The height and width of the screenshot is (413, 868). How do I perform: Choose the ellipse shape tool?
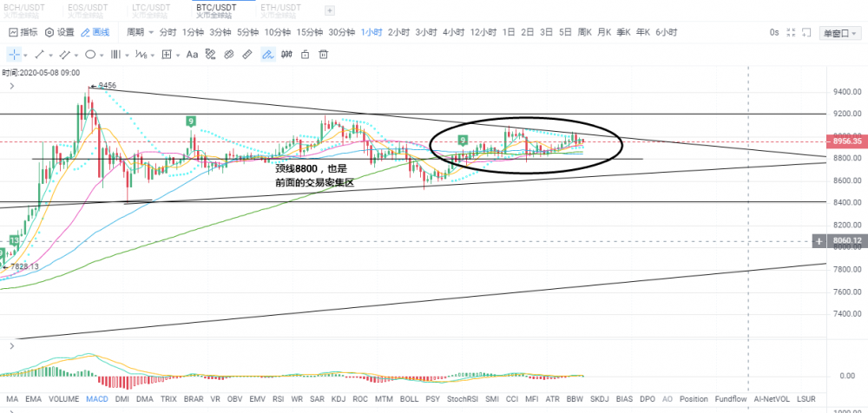click(x=89, y=54)
